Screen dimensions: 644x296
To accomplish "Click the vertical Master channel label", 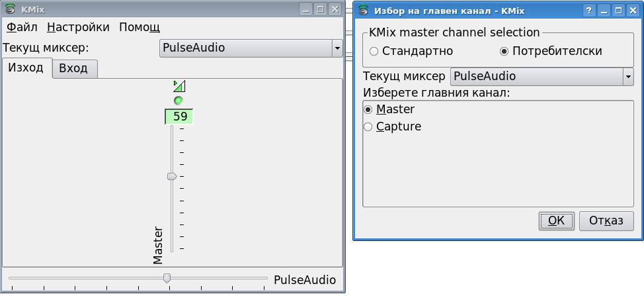I will [x=158, y=245].
